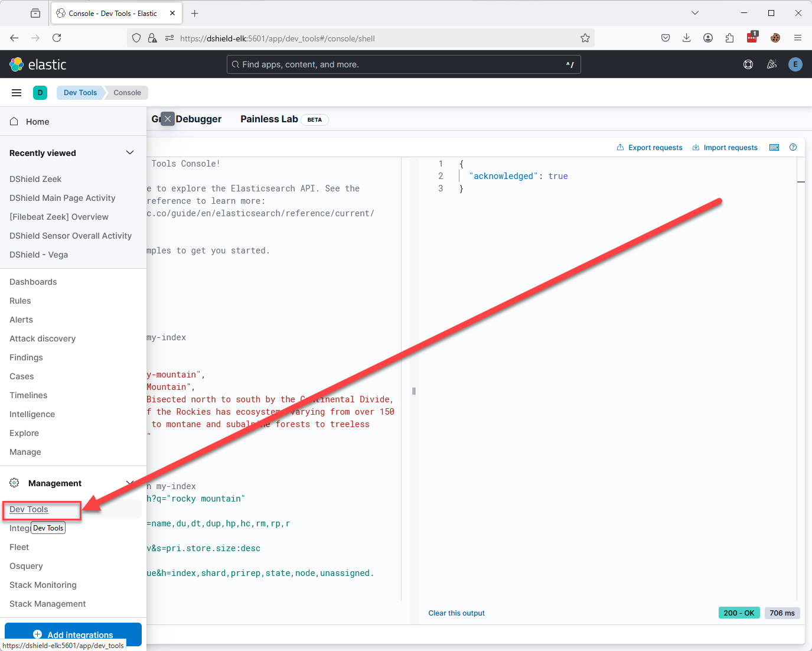Click the green D space selector
Screen dimensions: 812x651
pyautogui.click(x=40, y=93)
